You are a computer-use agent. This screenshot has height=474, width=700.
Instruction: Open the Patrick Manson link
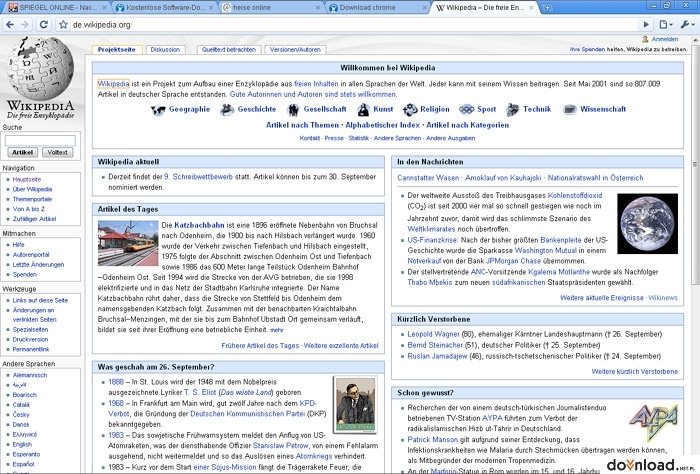433,440
